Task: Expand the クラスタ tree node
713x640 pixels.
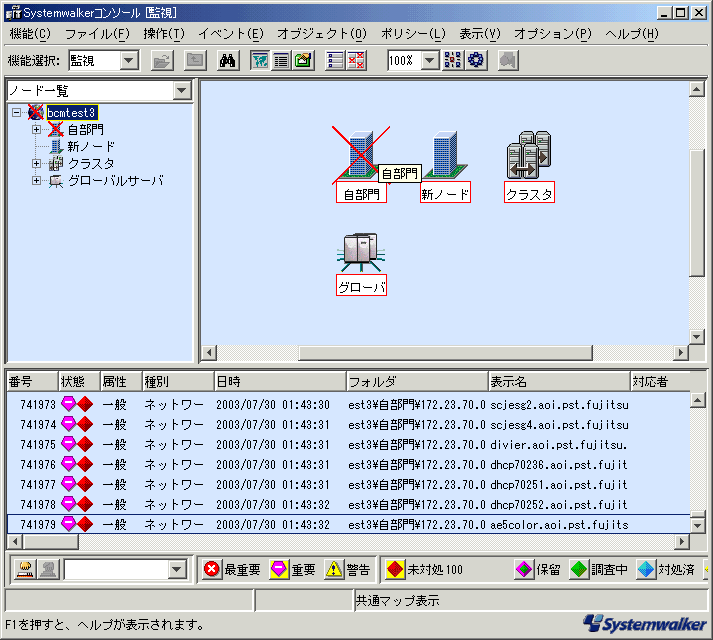Action: [36, 163]
